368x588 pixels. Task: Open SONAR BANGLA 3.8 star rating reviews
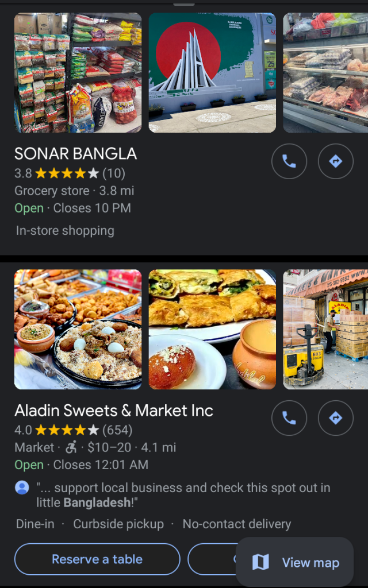[70, 173]
